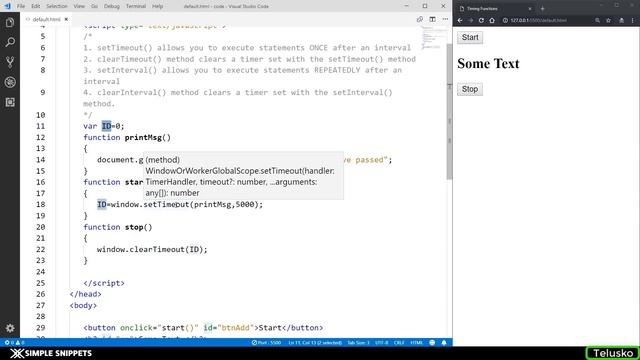This screenshot has height=360, width=640.
Task: Click the VS Code logo in title bar
Action: click(7, 6)
